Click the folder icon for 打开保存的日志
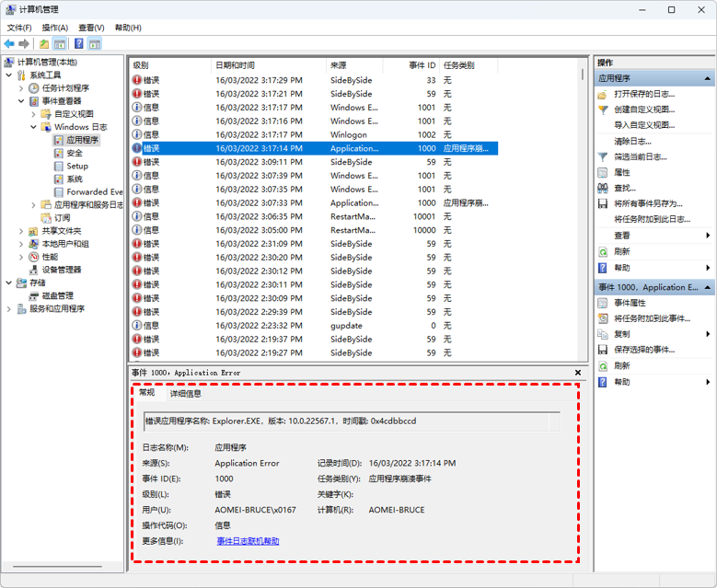Screen dimensions: 717x588 point(603,94)
